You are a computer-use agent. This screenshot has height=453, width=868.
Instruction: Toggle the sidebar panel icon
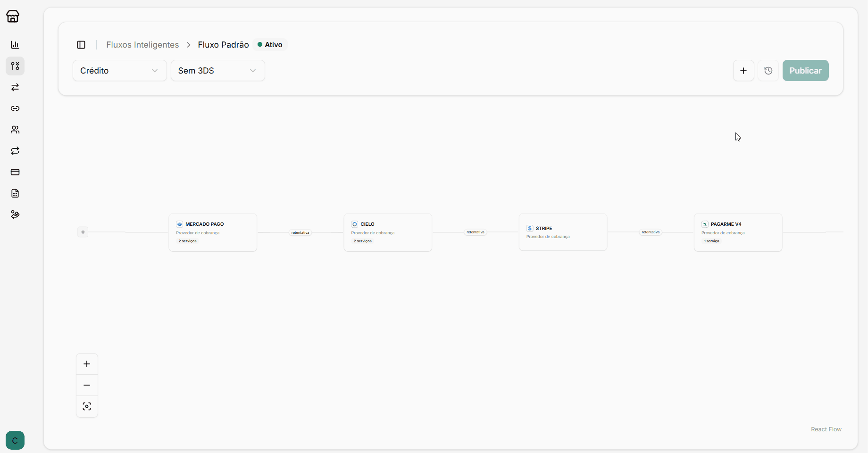(x=81, y=45)
